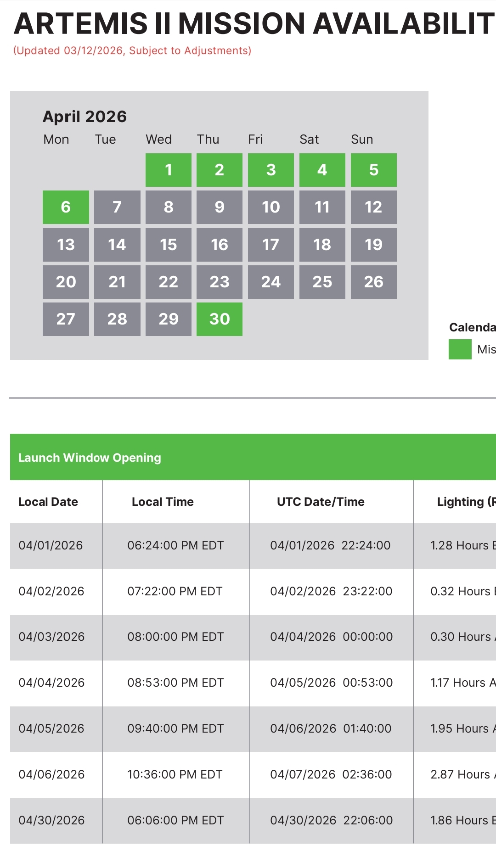
Task: Click the 'Launch Window Opening' table banner
Action: 253,457
